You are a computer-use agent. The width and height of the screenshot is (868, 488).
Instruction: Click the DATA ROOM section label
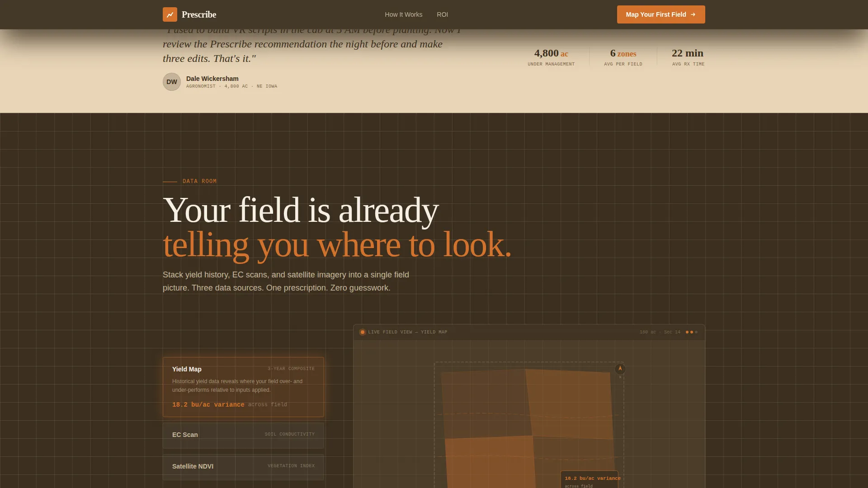coord(199,181)
